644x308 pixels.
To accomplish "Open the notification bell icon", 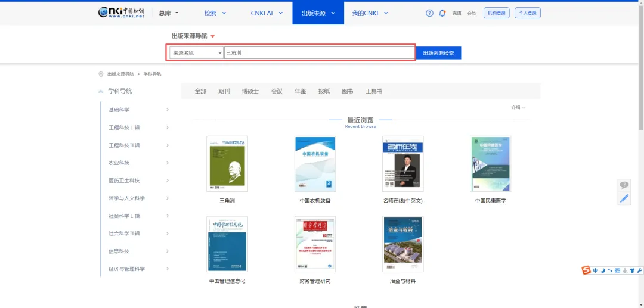I will tap(442, 13).
